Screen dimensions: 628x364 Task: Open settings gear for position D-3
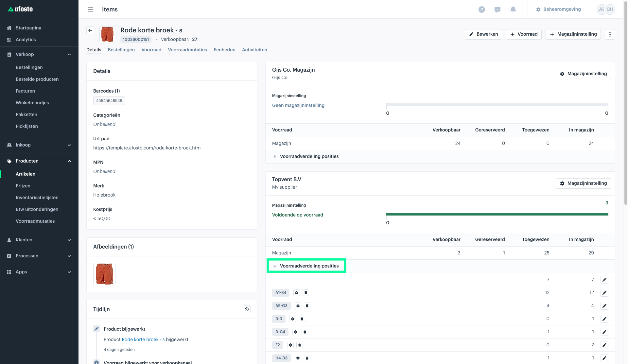[x=293, y=319]
